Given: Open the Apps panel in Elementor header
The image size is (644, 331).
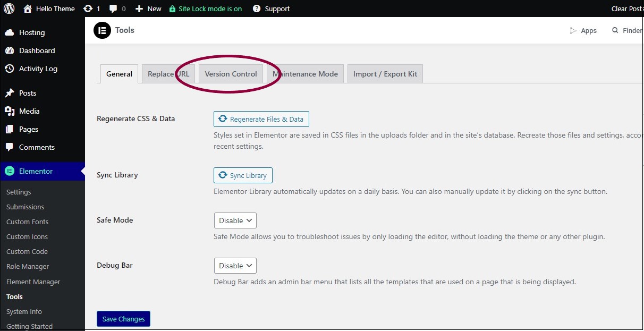Looking at the screenshot, I should click(x=583, y=30).
